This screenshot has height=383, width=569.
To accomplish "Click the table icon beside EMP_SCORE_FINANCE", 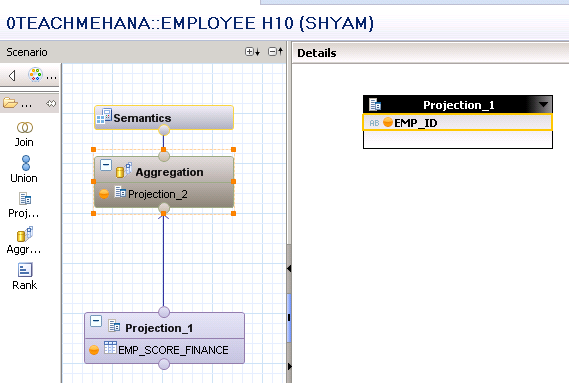I will 110,347.
